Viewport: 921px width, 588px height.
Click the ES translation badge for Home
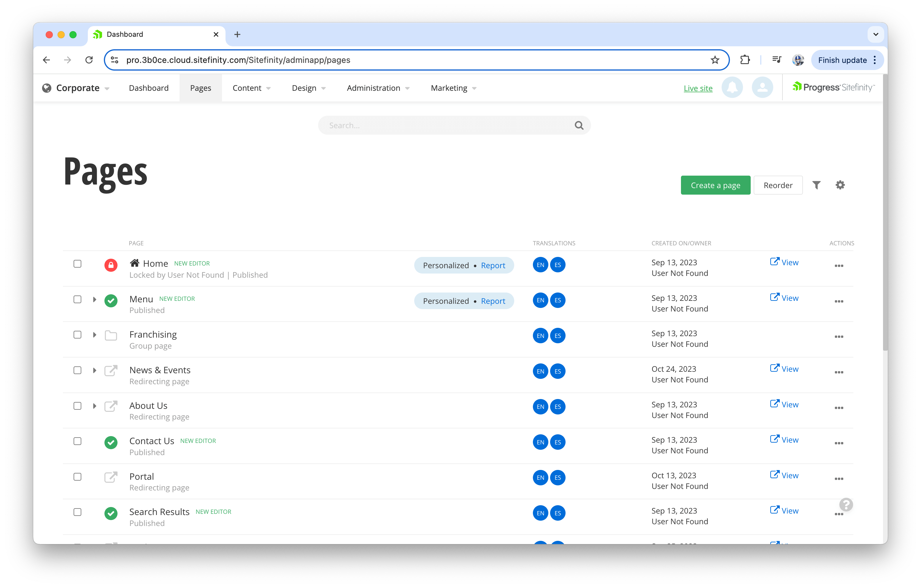tap(558, 265)
